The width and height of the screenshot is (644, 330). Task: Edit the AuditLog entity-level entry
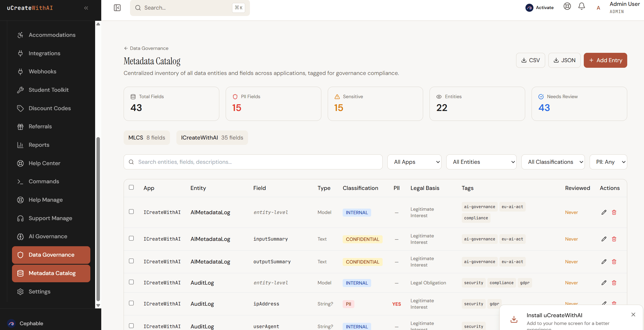(x=604, y=283)
